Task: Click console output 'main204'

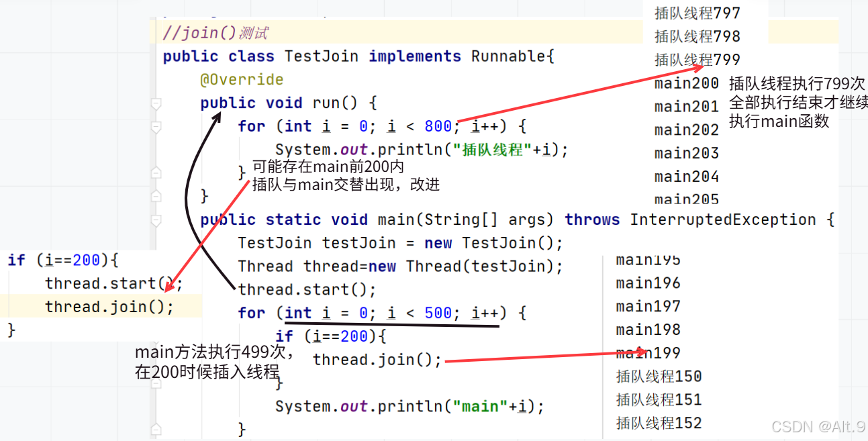Action: click(687, 177)
